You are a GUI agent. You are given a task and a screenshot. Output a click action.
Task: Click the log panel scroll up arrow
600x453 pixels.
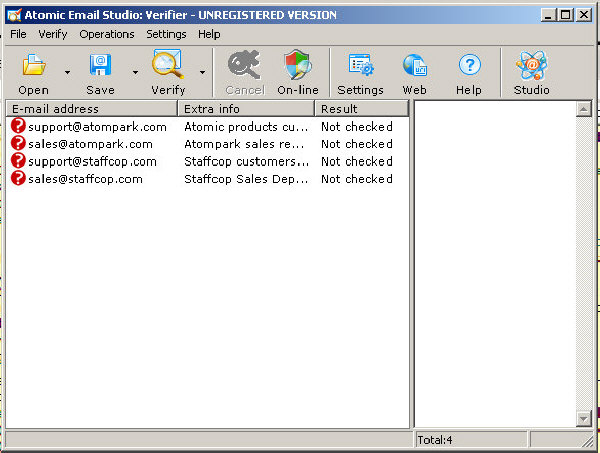[x=584, y=109]
